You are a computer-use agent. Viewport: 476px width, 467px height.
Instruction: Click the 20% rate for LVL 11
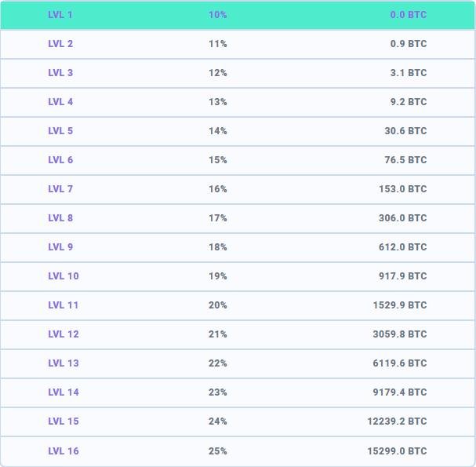[x=218, y=305]
